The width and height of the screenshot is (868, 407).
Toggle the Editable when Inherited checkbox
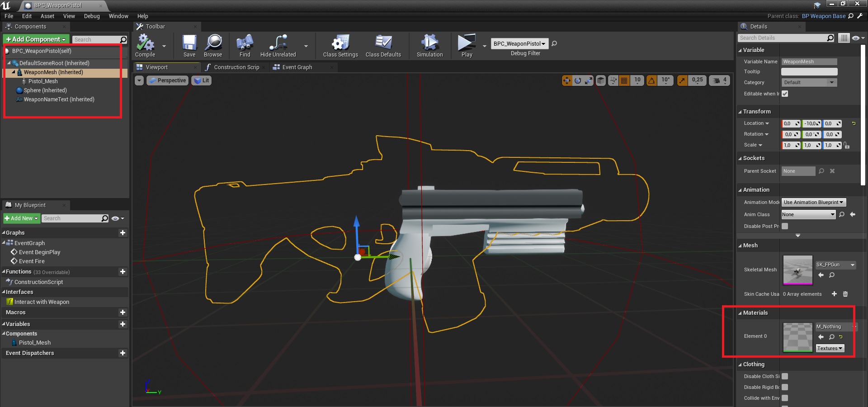785,94
